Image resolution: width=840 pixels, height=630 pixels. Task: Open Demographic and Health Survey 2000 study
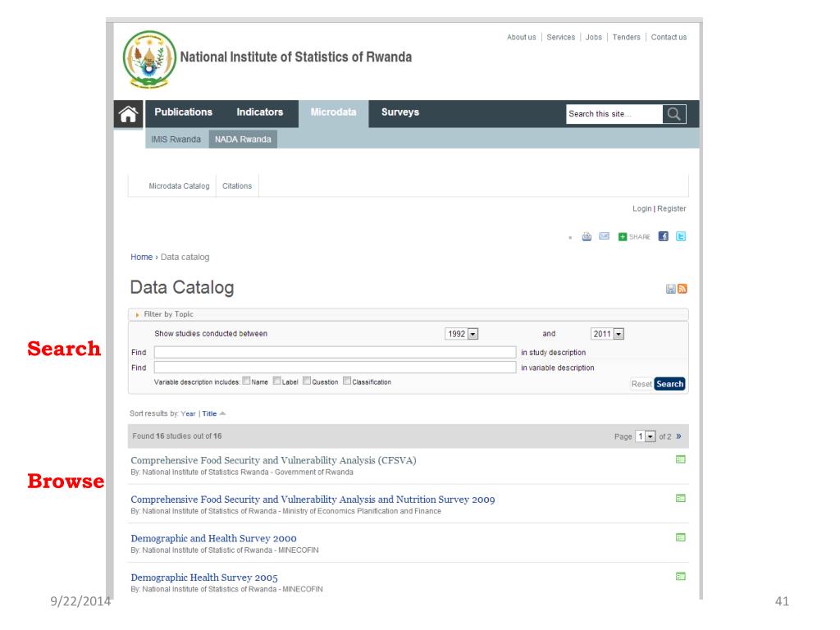pyautogui.click(x=213, y=538)
